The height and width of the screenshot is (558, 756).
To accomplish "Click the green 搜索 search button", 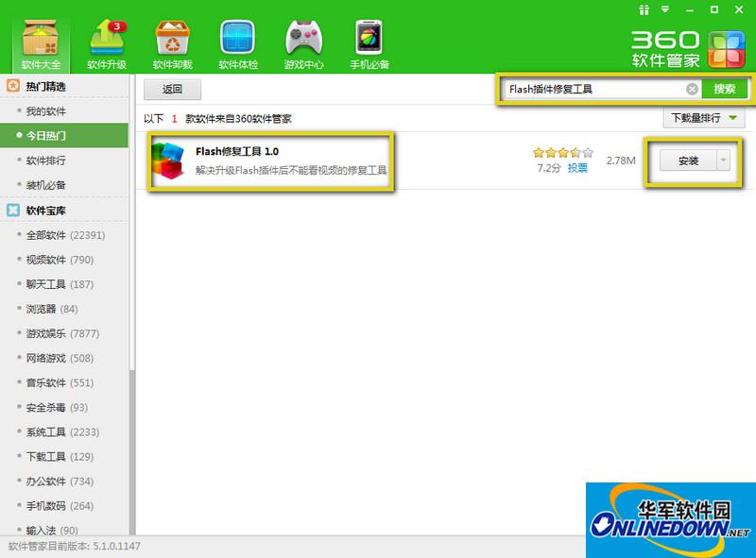I will 725,90.
